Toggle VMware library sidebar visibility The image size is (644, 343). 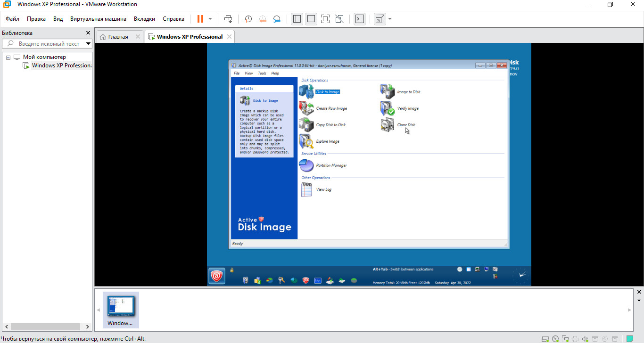[x=297, y=19]
